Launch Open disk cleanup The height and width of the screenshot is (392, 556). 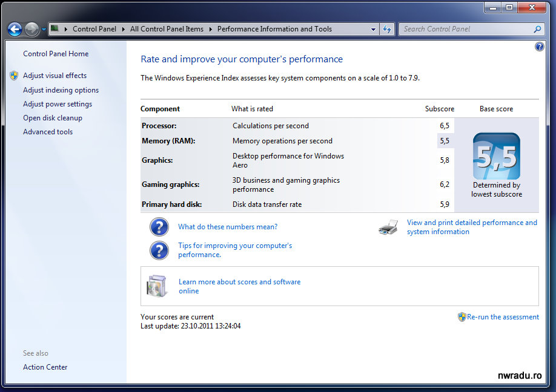(x=53, y=118)
